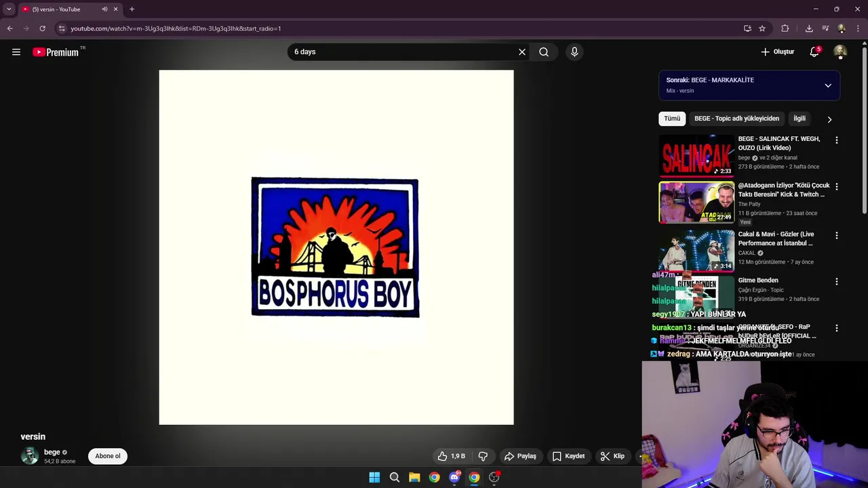
Task: Click the browser address bar URL
Action: click(176, 28)
